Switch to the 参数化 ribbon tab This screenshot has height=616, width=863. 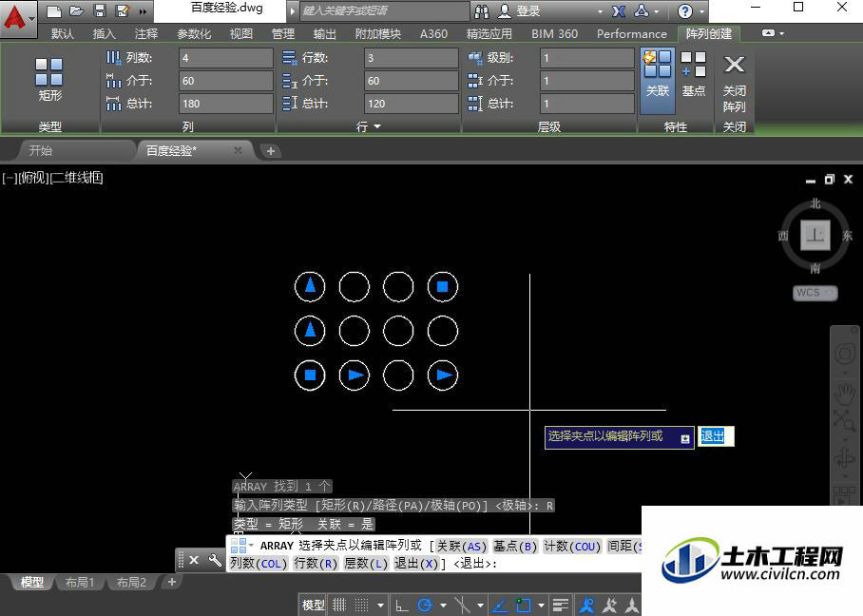(x=194, y=33)
